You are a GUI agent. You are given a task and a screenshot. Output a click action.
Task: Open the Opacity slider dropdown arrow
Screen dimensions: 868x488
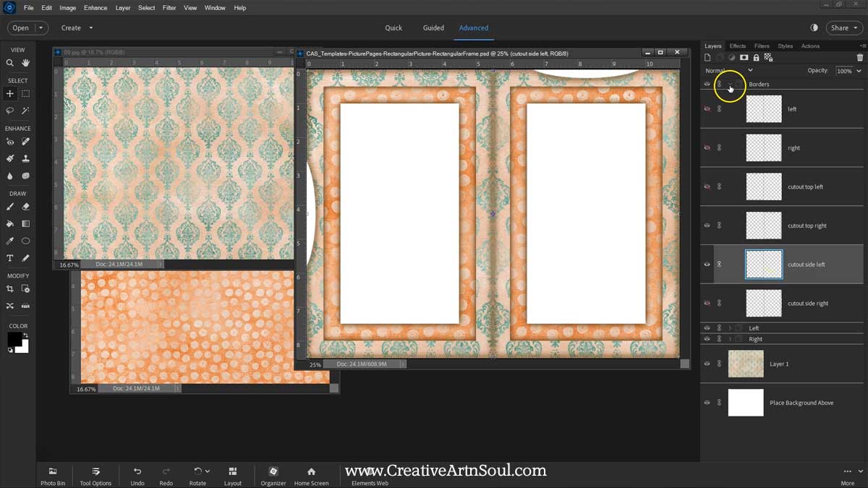click(x=859, y=71)
